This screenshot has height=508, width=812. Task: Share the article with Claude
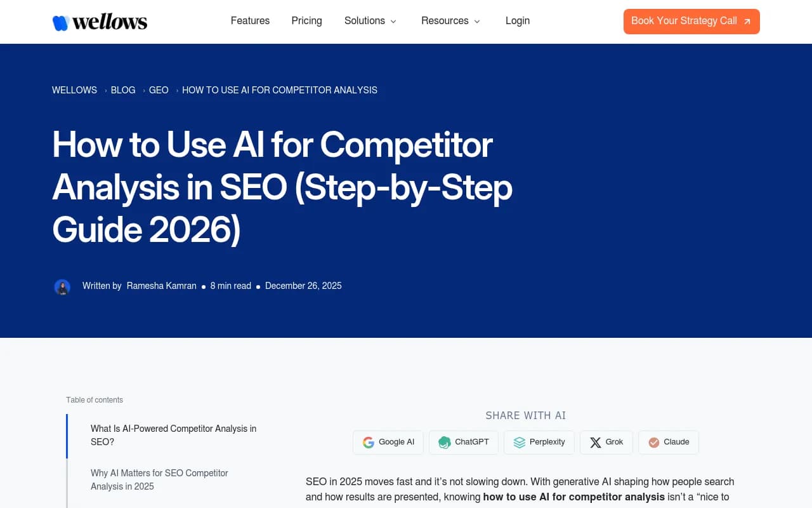[668, 442]
